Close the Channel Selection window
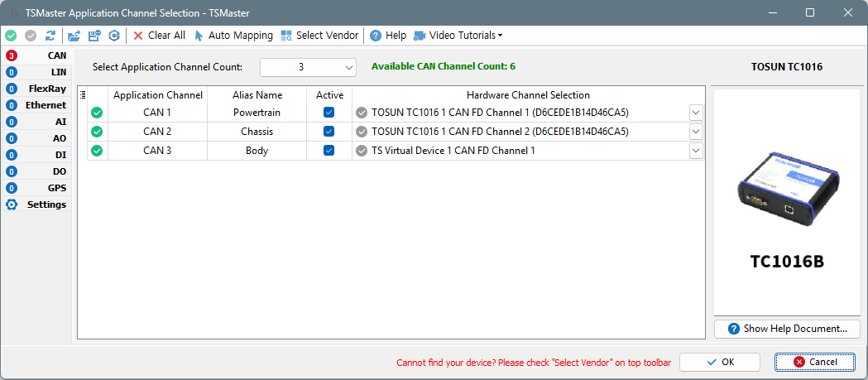The image size is (868, 380). click(x=847, y=12)
